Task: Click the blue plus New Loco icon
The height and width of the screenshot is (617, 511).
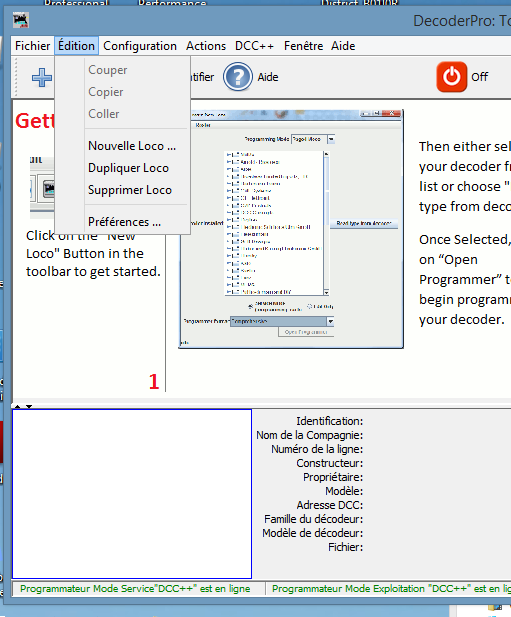Action: click(42, 77)
